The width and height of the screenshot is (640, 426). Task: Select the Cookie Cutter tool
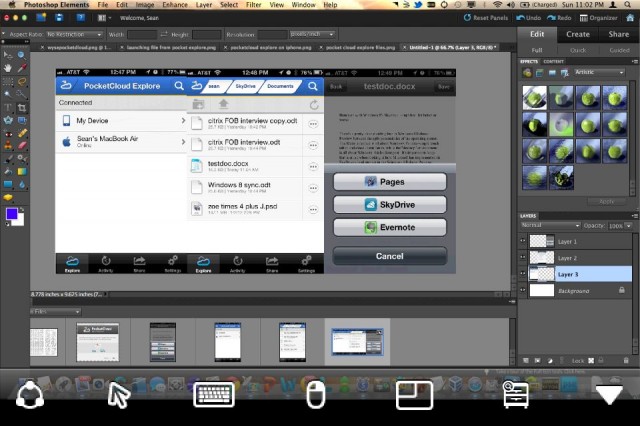8,120
